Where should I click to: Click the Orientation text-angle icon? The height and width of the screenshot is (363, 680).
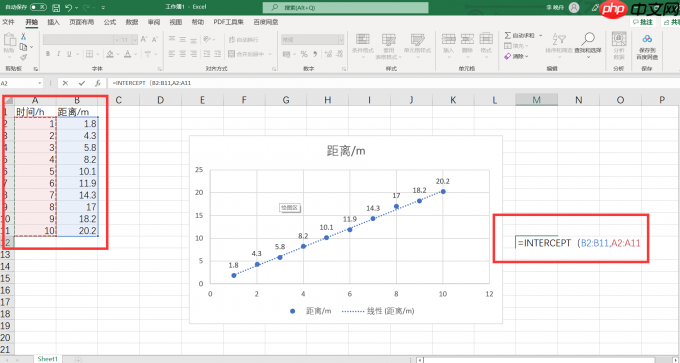pos(207,39)
